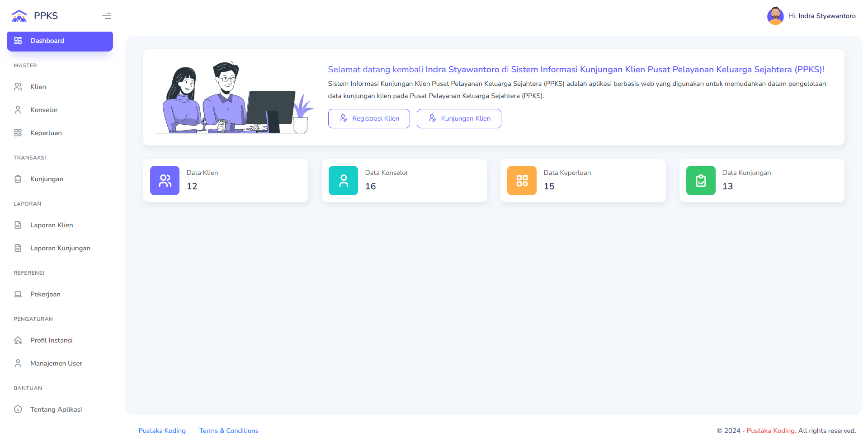Open the Laporan Kunjungan report
The width and height of the screenshot is (868, 446).
pyautogui.click(x=60, y=248)
